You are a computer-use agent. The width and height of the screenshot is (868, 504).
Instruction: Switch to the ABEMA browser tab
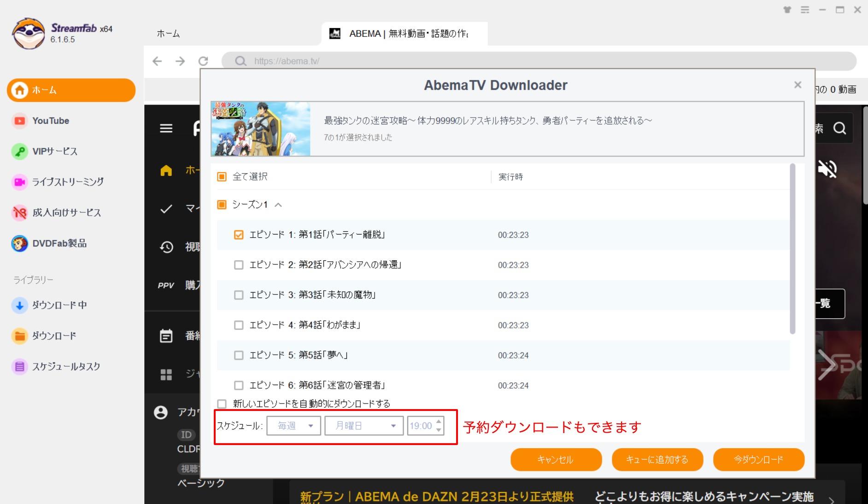click(404, 34)
